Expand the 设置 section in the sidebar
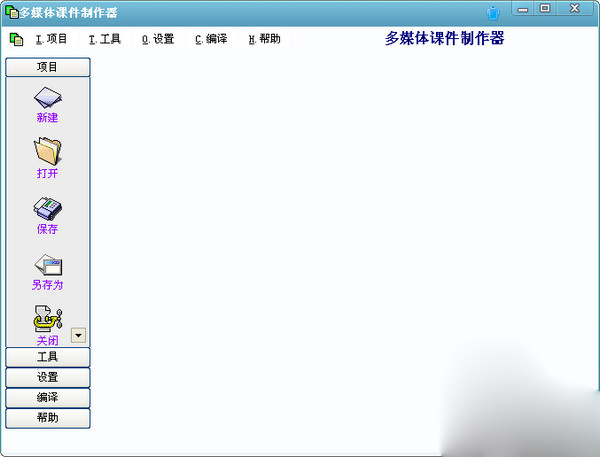The height and width of the screenshot is (457, 600). [x=47, y=377]
